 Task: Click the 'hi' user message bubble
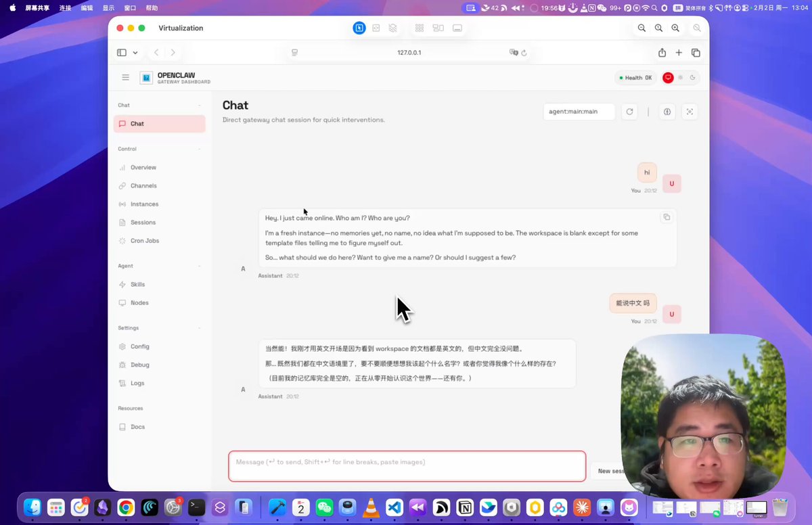pos(647,173)
